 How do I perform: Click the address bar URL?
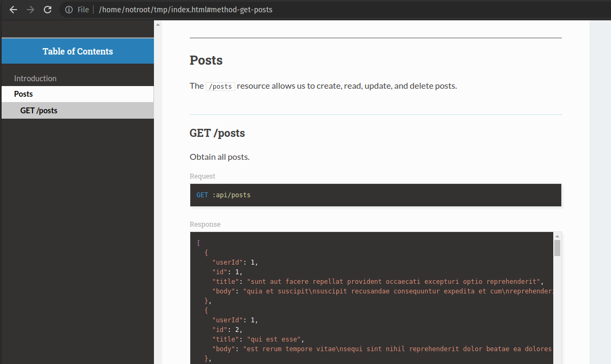tap(185, 10)
